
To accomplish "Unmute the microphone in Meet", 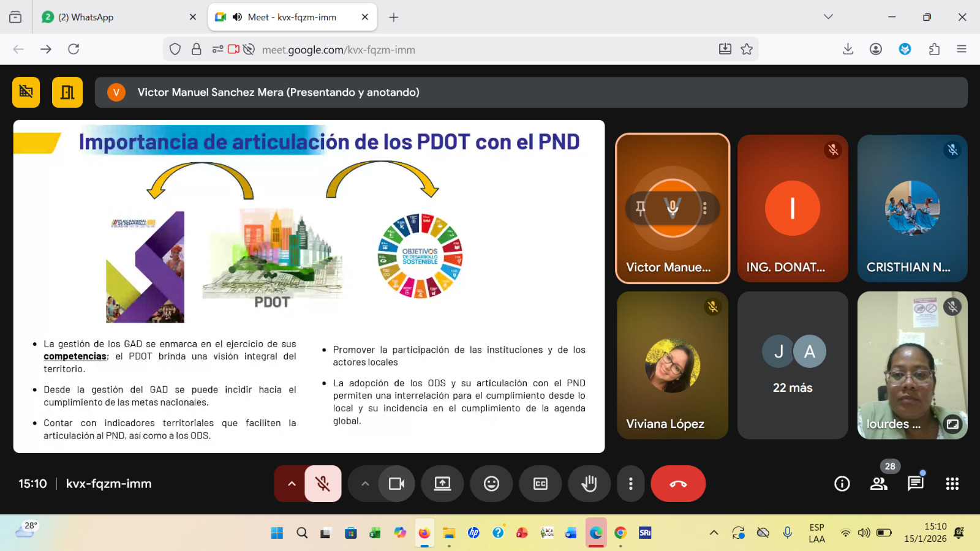I will click(323, 484).
